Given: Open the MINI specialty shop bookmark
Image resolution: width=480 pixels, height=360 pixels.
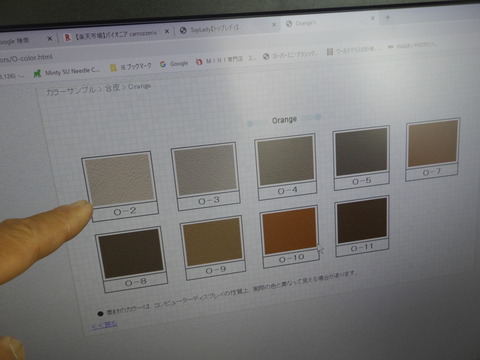Looking at the screenshot, I should pos(226,60).
